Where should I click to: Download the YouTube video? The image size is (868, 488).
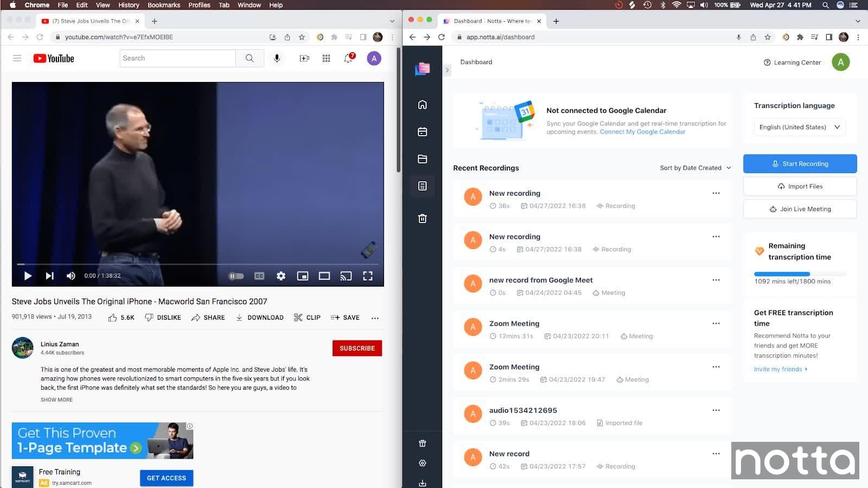coord(259,318)
